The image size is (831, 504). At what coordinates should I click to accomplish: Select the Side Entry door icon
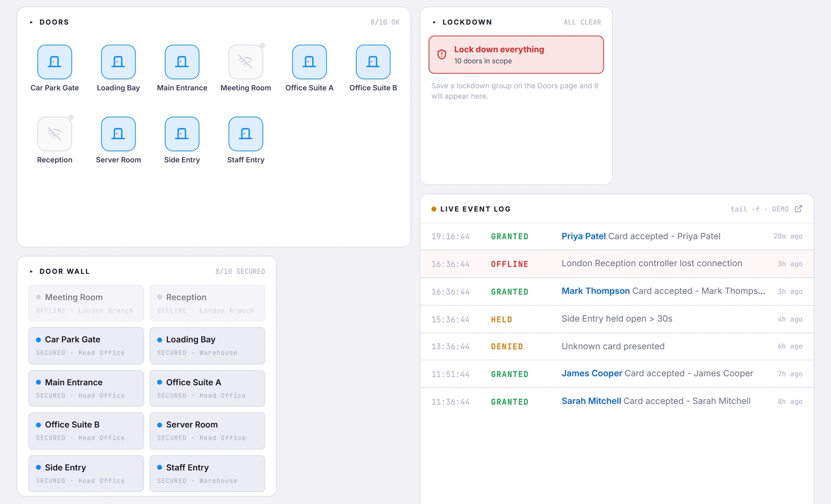(182, 134)
